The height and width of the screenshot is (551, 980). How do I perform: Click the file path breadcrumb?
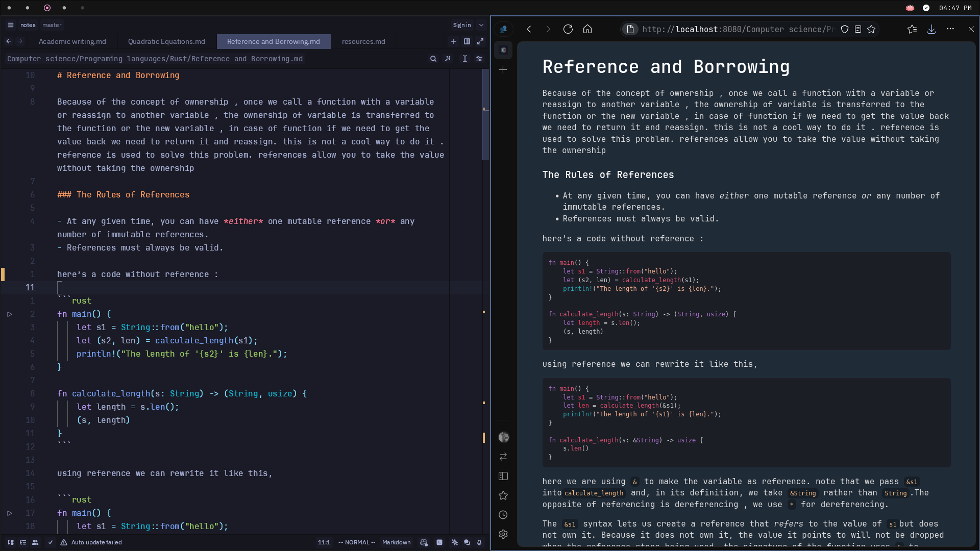[x=155, y=59]
